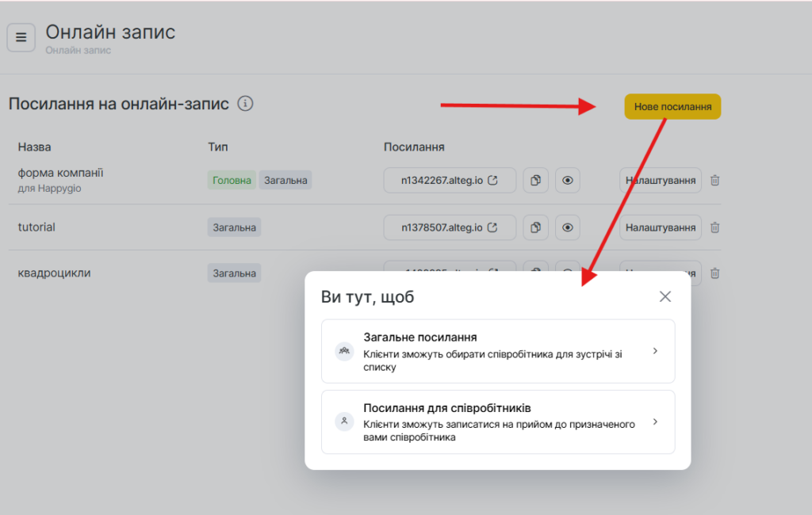Image resolution: width=812 pixels, height=515 pixels.
Task: Delete the квадроцикли link row
Action: (714, 273)
